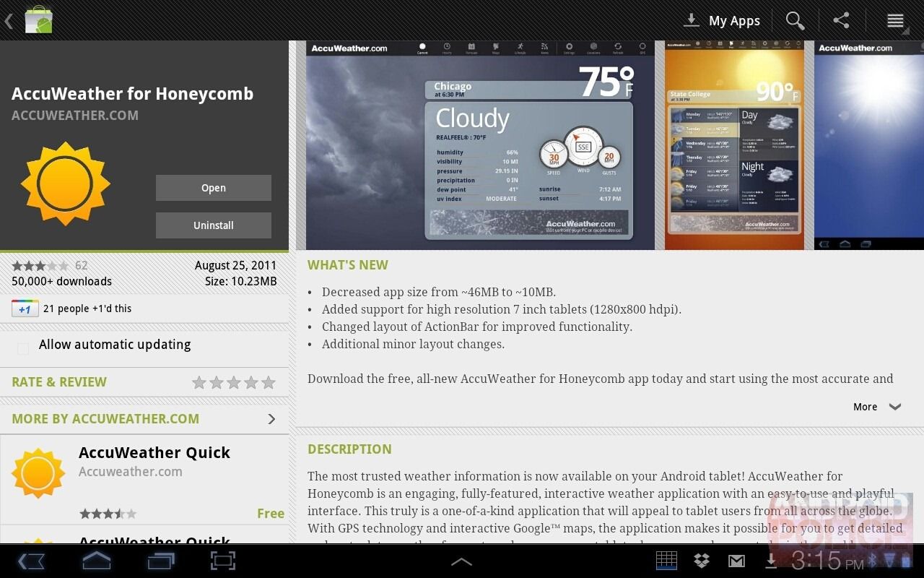
Task: Enable Allow automatic updating
Action: [22, 348]
